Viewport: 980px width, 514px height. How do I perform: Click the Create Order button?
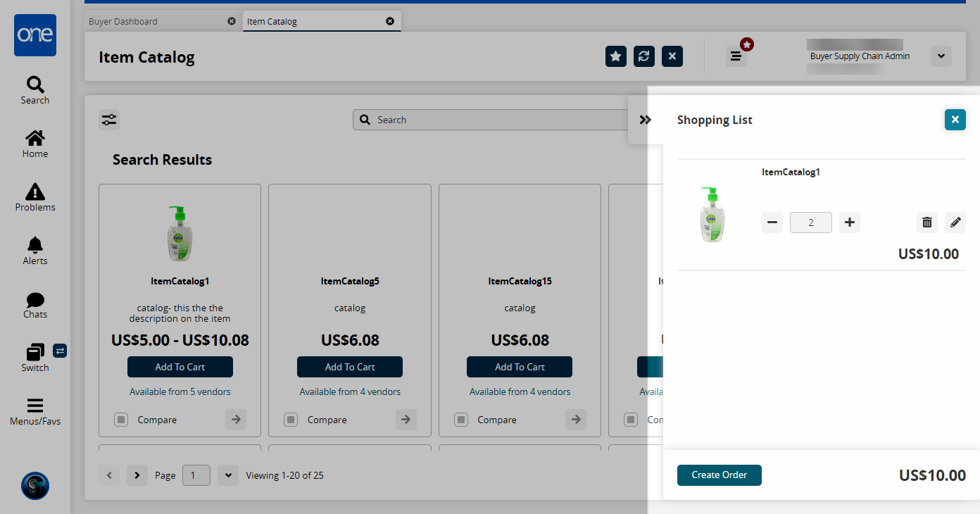[720, 475]
